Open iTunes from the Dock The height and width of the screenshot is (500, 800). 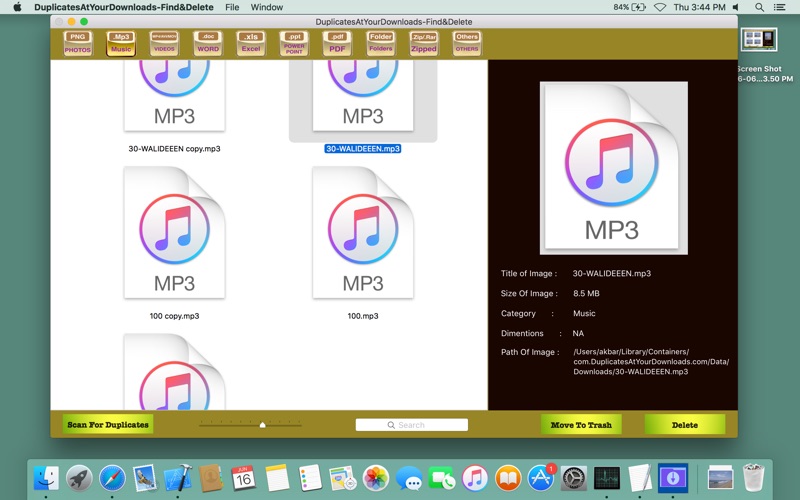click(475, 479)
